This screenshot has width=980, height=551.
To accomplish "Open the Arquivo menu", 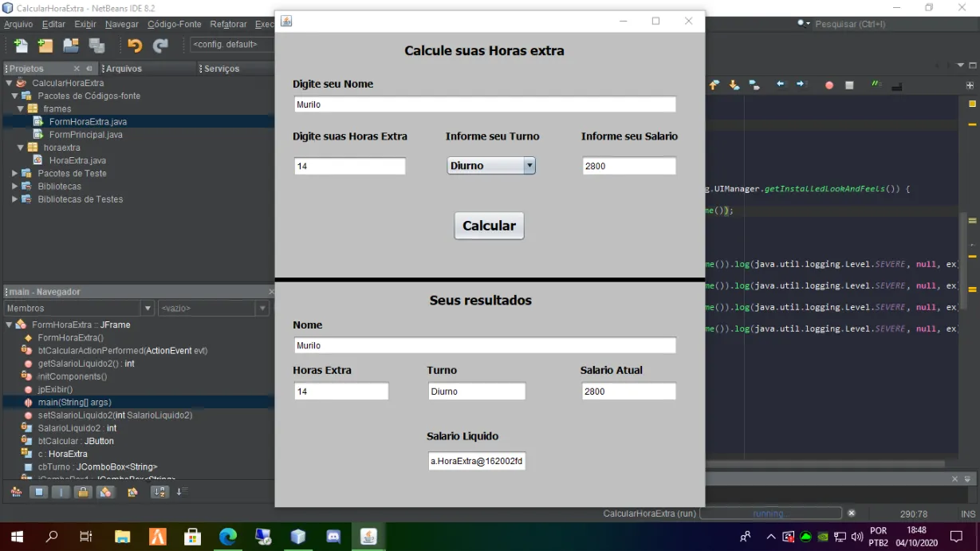I will click(19, 25).
